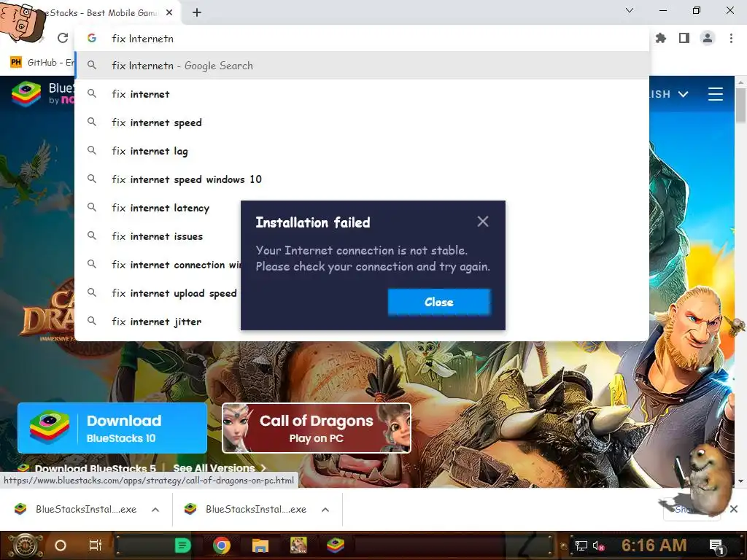Open the Chrome profile avatar
Image resolution: width=747 pixels, height=560 pixels.
708,38
